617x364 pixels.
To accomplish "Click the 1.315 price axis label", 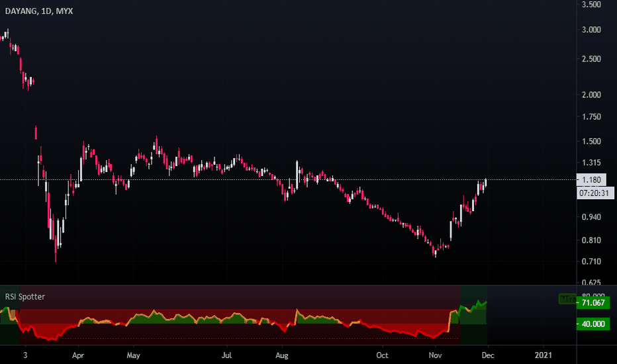I will tap(591, 163).
